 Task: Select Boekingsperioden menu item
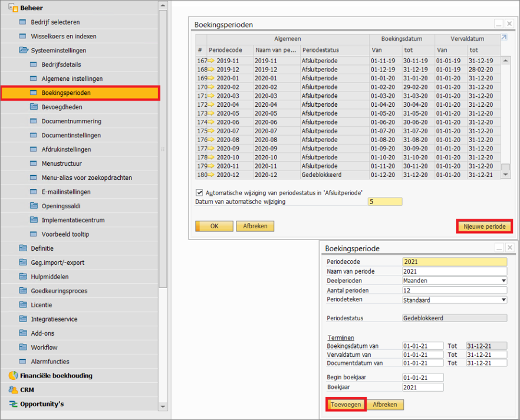(80, 93)
